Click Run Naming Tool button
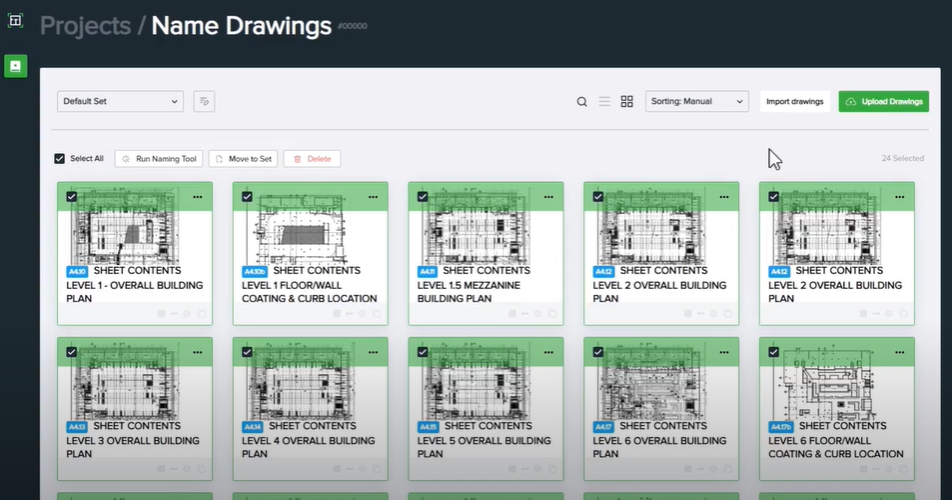This screenshot has width=952, height=500. 158,159
